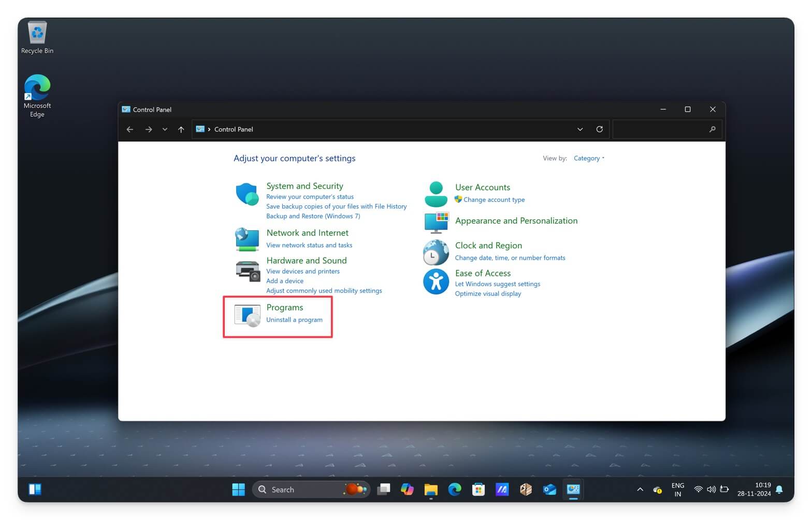
Task: Open System and Security heading
Action: (x=304, y=186)
